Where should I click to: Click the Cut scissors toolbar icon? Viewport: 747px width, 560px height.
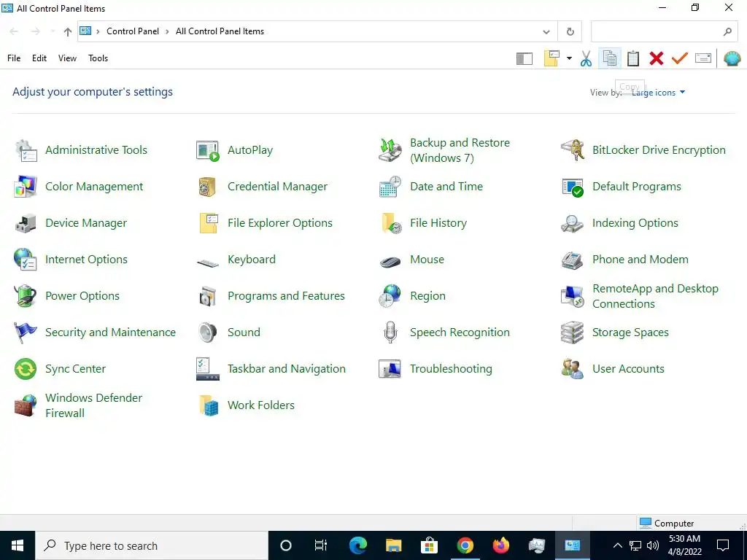pos(586,58)
